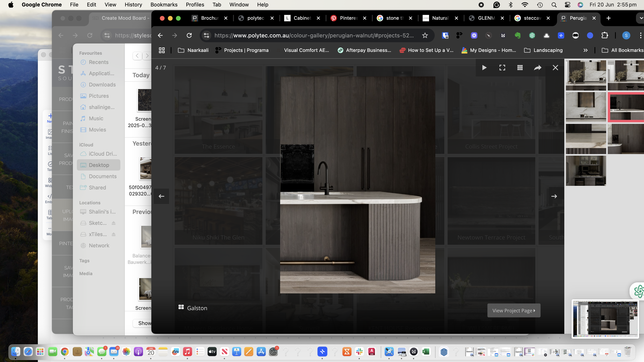Switch to the Cabinet tab

tap(298, 18)
